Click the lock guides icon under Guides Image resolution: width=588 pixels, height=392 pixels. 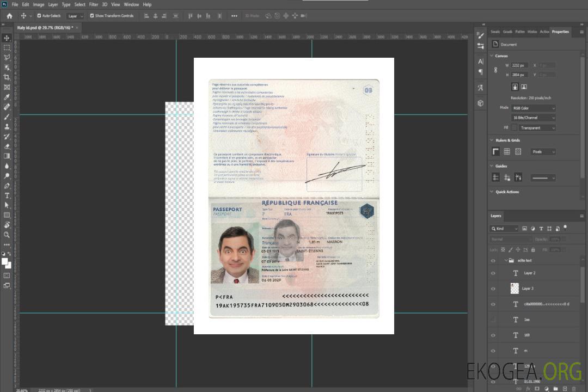[507, 177]
